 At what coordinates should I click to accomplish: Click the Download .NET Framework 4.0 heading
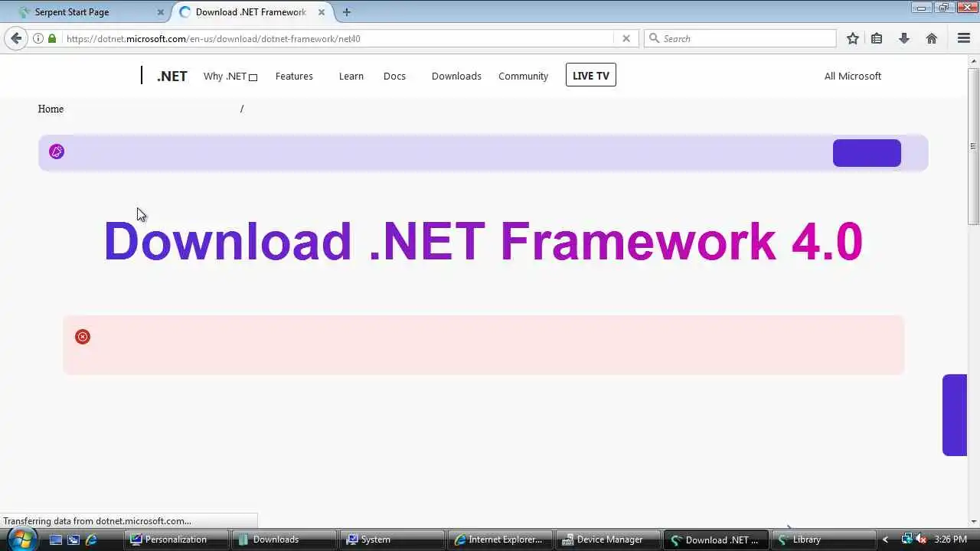click(x=483, y=242)
